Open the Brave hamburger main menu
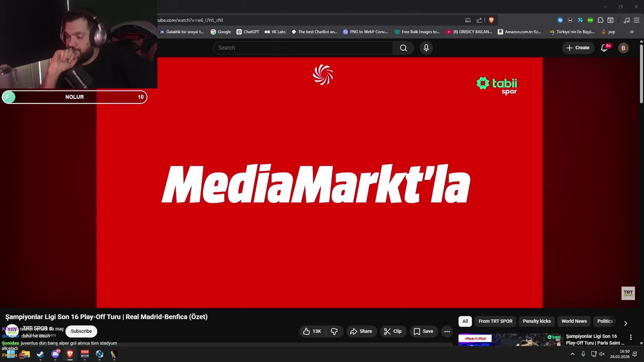 (x=636, y=20)
